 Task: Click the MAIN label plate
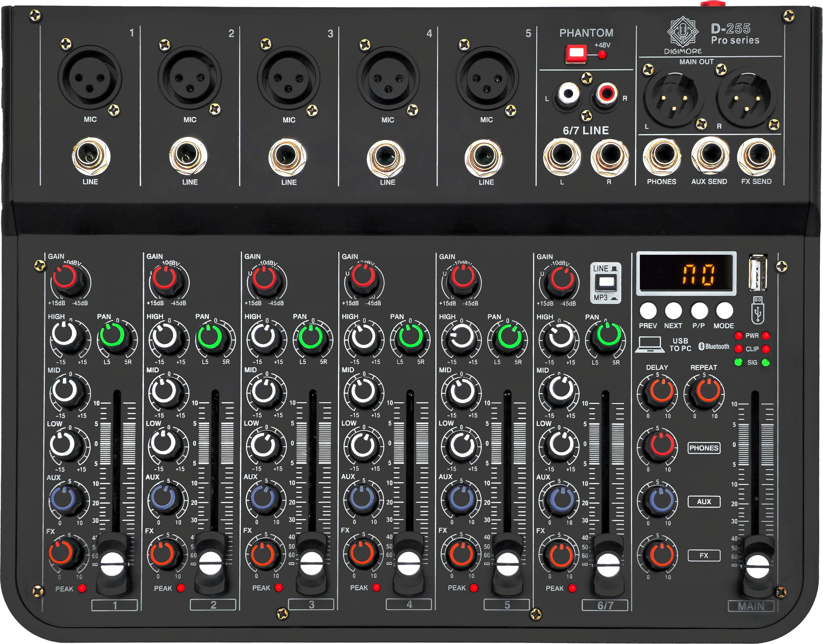pos(751,606)
